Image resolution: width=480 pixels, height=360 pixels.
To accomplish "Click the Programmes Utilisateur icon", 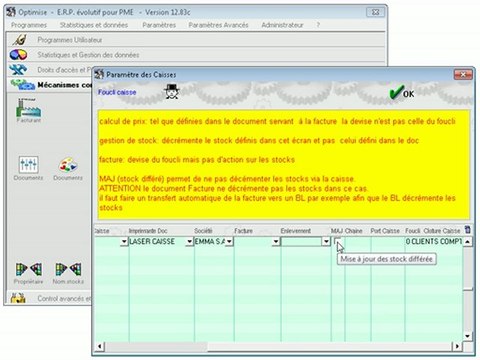I will [x=19, y=40].
